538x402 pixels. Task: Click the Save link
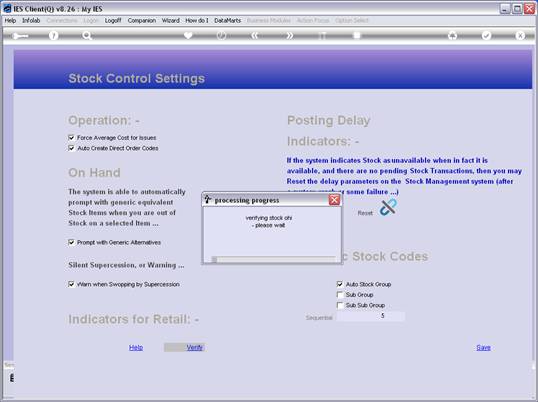483,347
